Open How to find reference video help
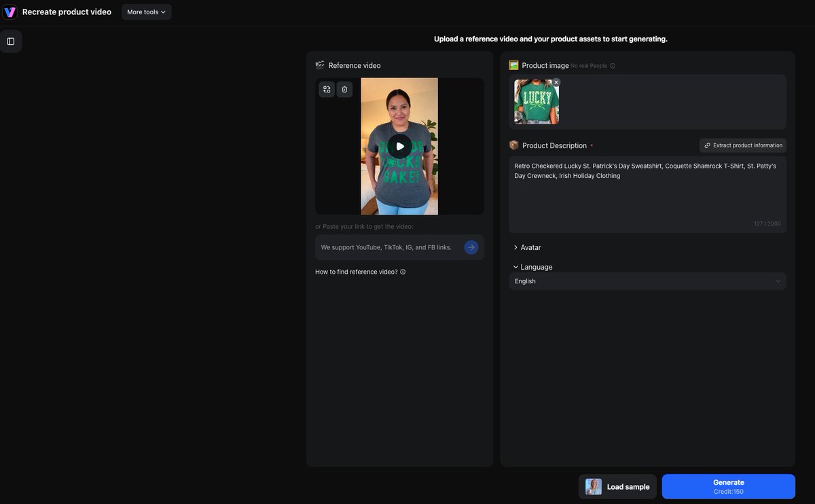The image size is (815, 504). 357,272
